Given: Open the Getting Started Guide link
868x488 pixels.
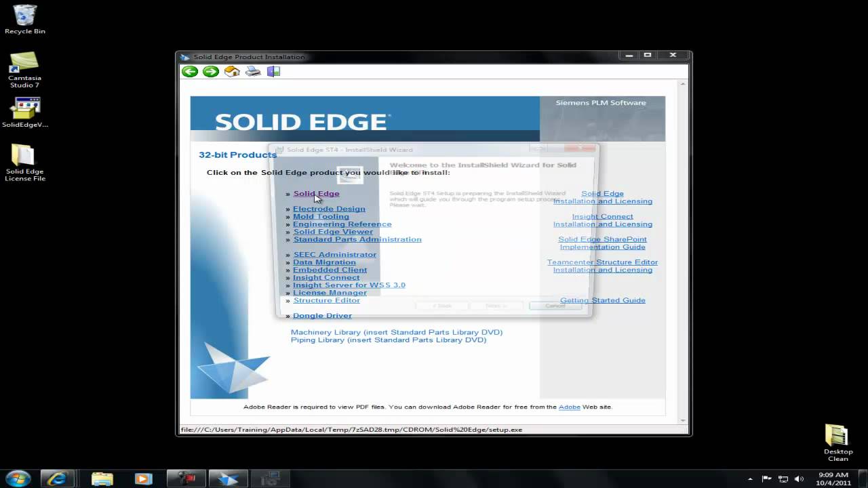Looking at the screenshot, I should point(602,300).
